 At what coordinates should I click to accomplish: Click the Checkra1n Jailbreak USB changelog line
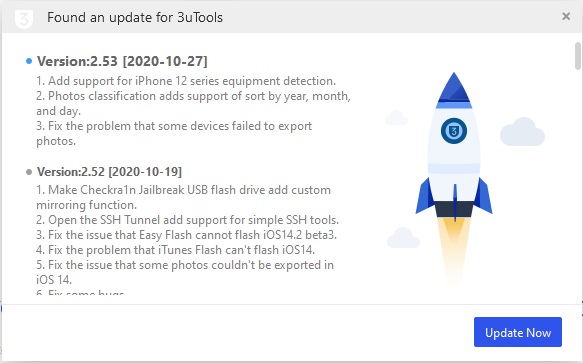pos(183,197)
